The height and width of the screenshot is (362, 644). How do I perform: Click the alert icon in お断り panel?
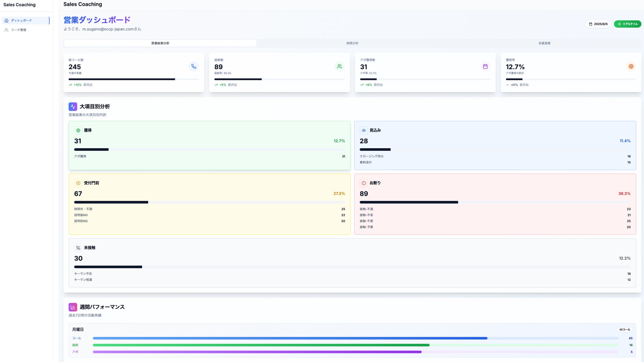coord(364,183)
